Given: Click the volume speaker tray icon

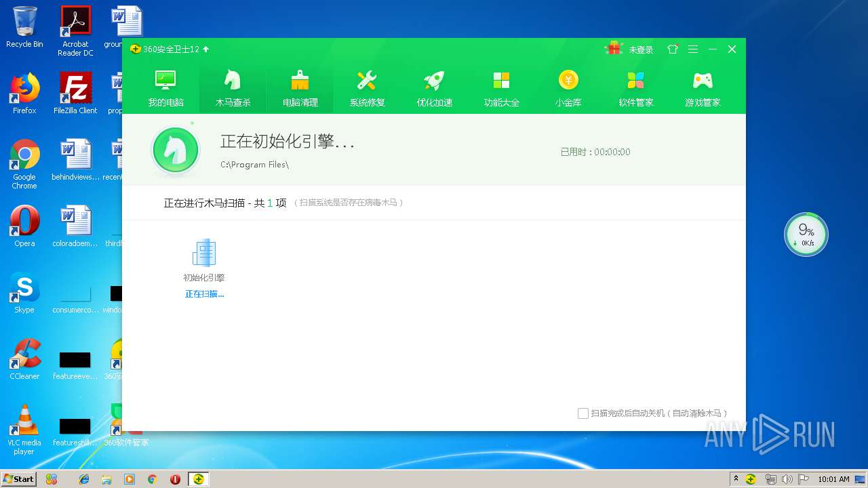Looking at the screenshot, I should click(787, 479).
